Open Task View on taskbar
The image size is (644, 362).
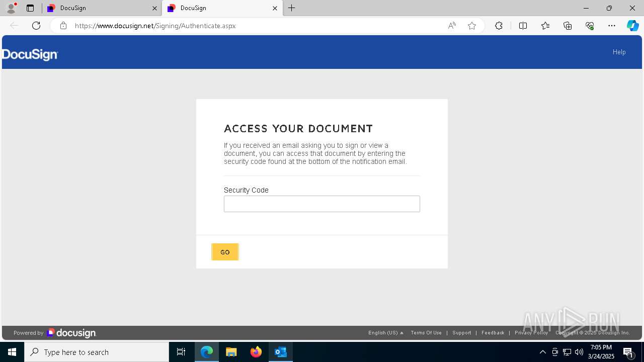click(181, 352)
